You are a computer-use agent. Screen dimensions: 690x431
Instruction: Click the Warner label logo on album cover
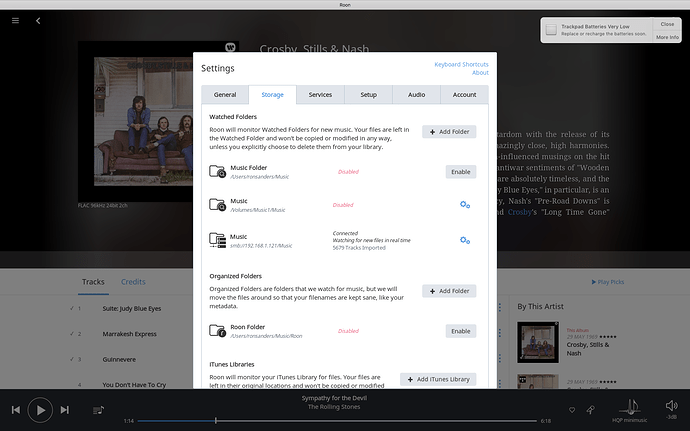(x=230, y=47)
